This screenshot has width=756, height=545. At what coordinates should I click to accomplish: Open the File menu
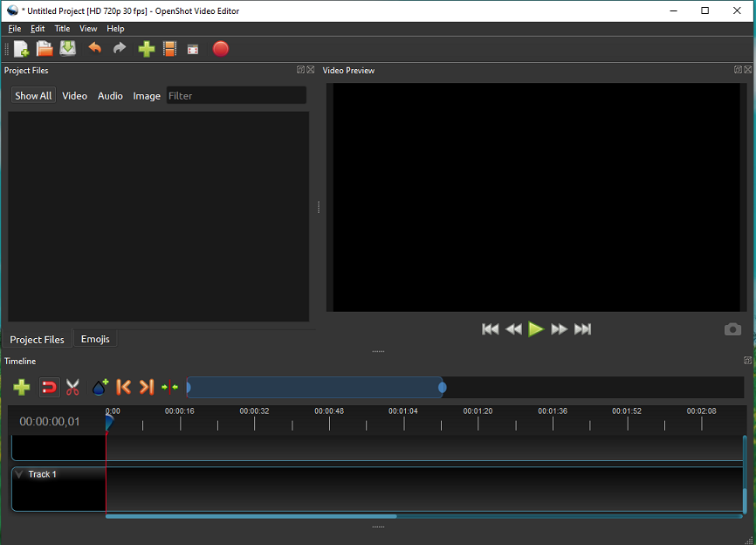pos(15,29)
